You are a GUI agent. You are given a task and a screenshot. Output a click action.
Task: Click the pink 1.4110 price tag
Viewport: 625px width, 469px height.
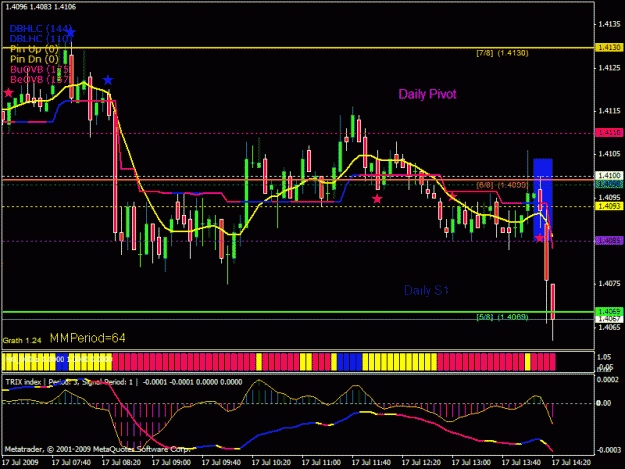tap(609, 132)
